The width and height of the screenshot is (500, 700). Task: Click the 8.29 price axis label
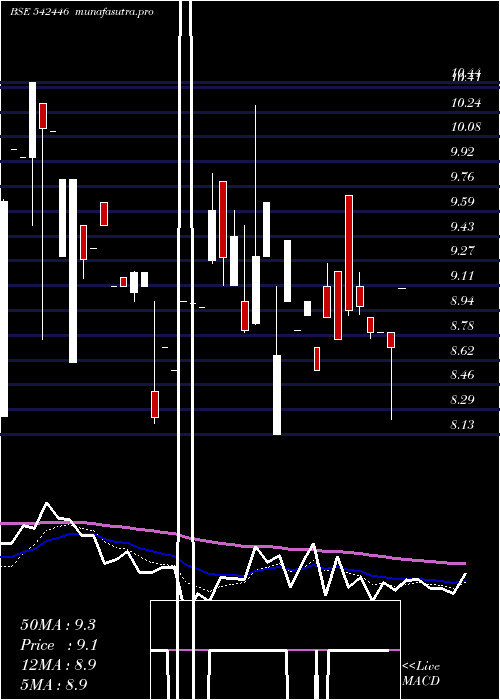pyautogui.click(x=462, y=400)
